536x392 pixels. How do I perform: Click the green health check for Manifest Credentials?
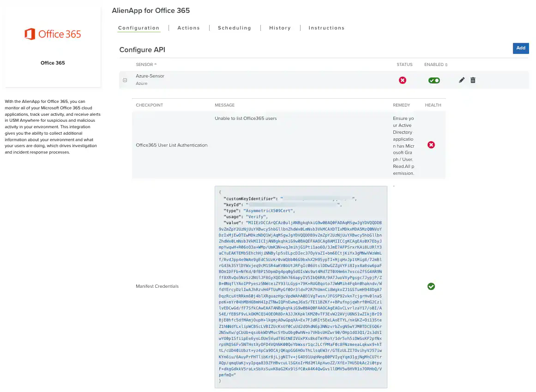tap(431, 286)
